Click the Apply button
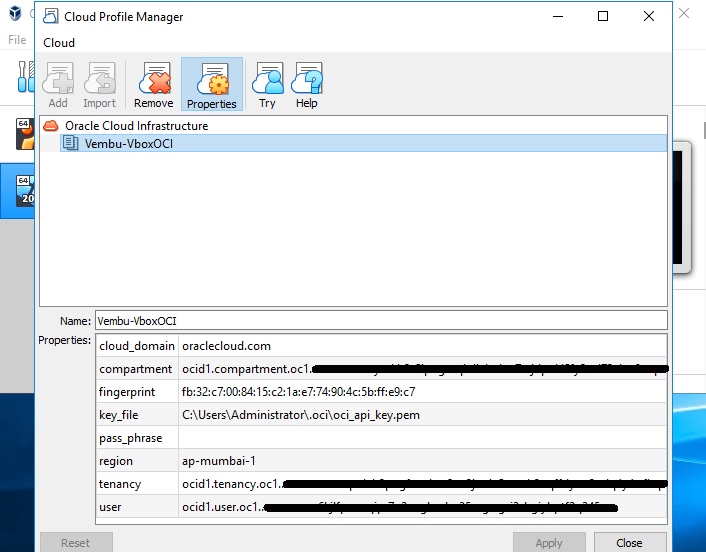The width and height of the screenshot is (706, 552). click(549, 543)
